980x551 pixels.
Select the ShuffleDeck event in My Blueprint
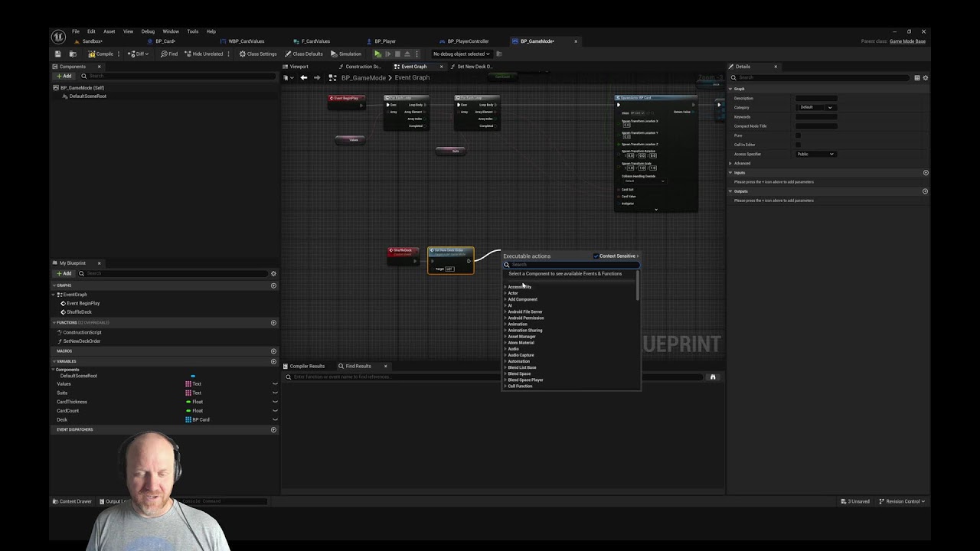[x=78, y=312]
